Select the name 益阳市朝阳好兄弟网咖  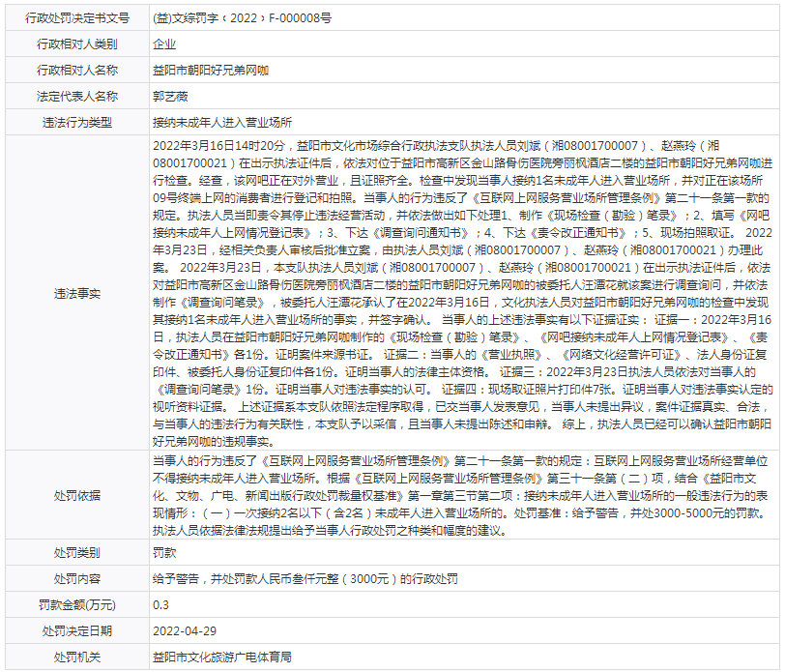click(x=211, y=70)
